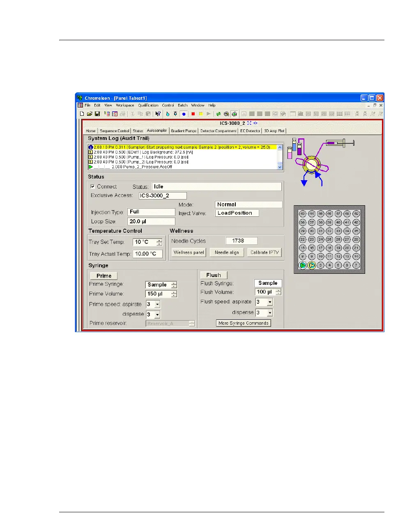
Task: Switch to the Detector Compartment tab
Action: [218, 131]
